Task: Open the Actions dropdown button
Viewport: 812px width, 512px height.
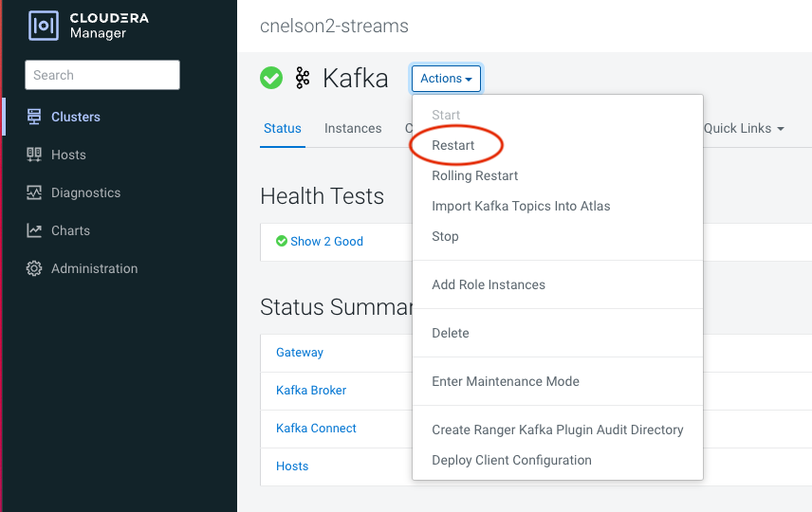Action: tap(446, 78)
